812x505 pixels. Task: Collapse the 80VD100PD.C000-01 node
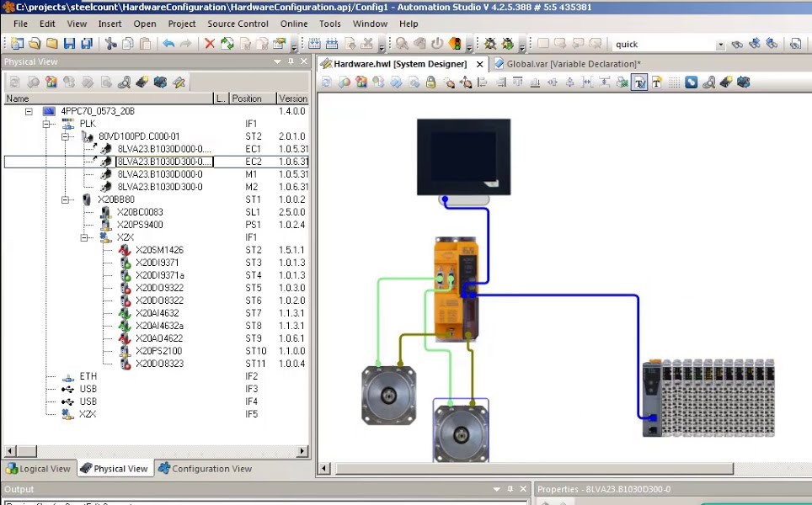(65, 136)
